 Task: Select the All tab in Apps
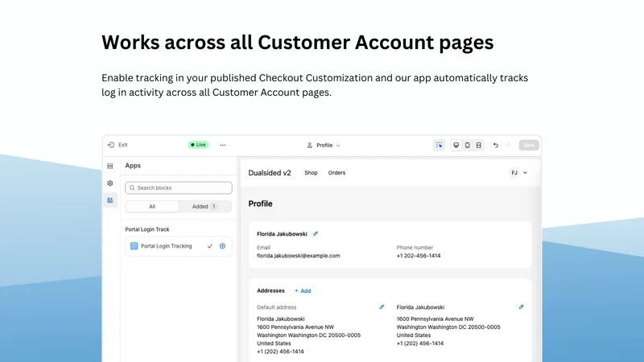pos(152,207)
